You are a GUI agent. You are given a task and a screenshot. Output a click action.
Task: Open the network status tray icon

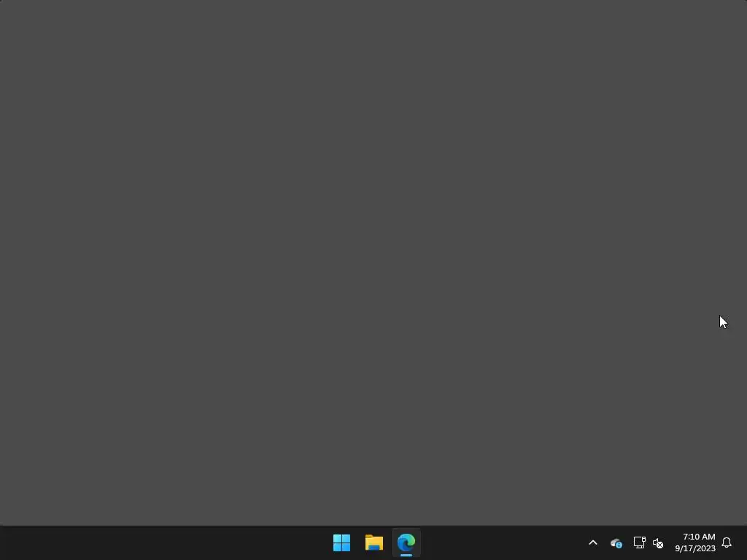point(639,542)
